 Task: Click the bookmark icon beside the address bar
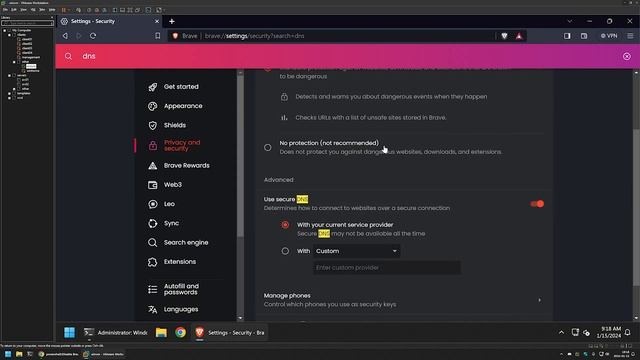158,36
